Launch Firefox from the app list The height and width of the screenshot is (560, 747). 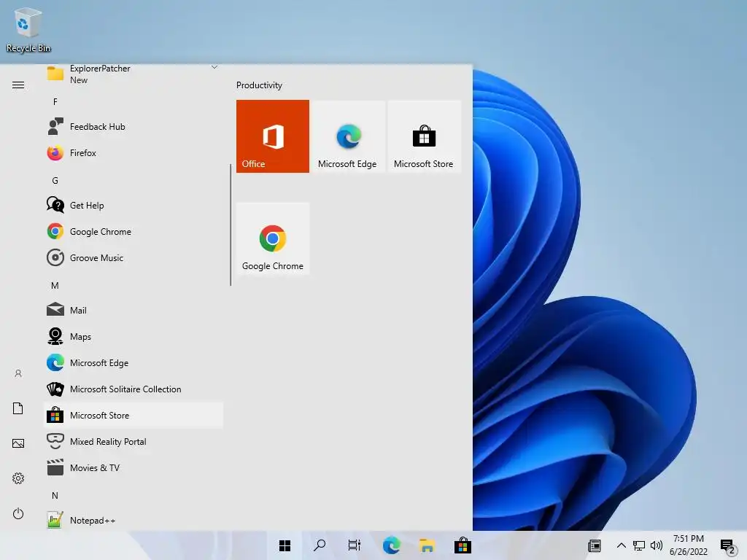pos(133,153)
